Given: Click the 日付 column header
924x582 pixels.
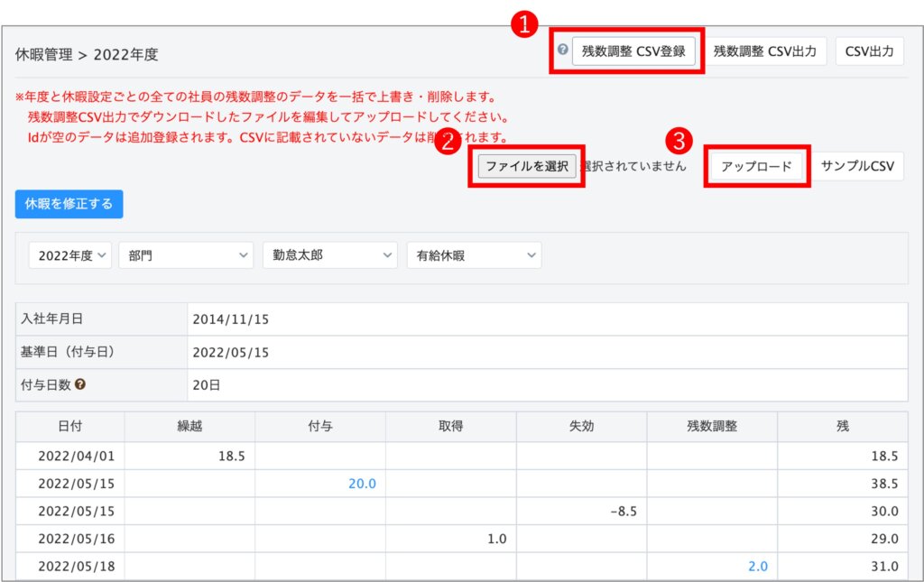Looking at the screenshot, I should click(69, 427).
